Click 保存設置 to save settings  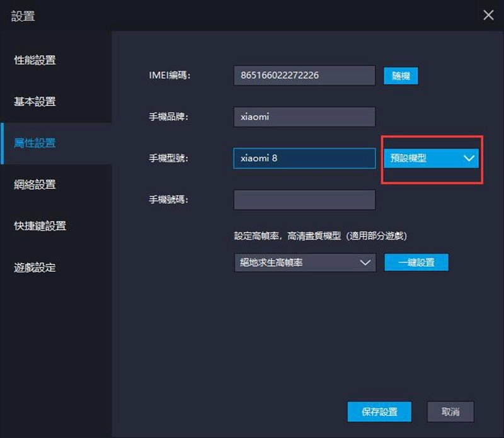[379, 412]
